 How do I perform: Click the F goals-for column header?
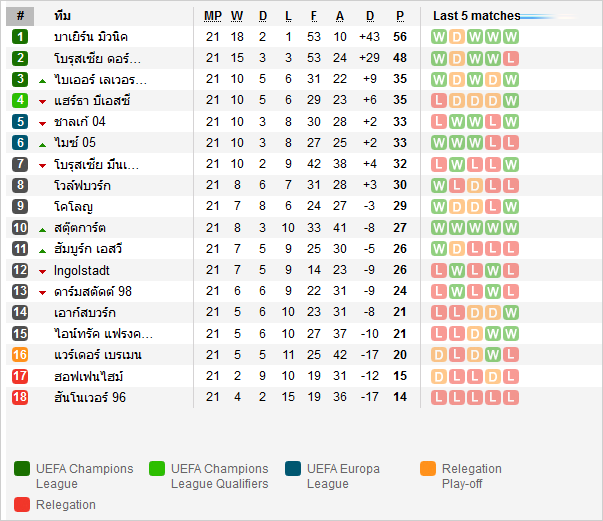(314, 16)
